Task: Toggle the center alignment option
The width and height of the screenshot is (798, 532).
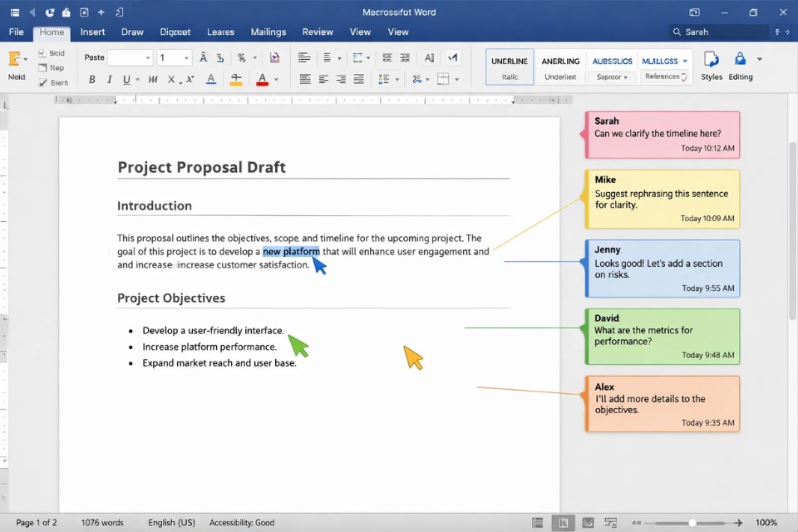Action: pos(323,79)
